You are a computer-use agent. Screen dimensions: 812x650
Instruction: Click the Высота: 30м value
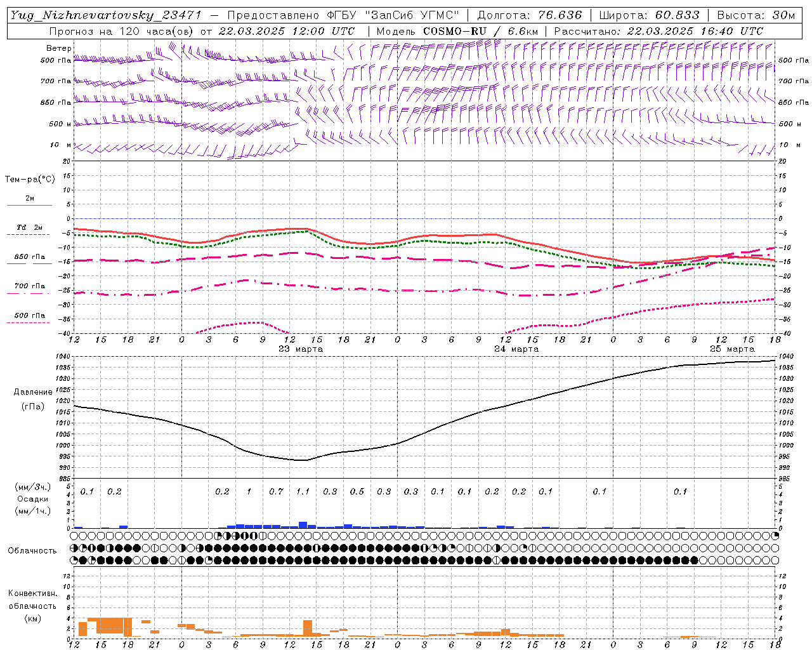pyautogui.click(x=756, y=15)
